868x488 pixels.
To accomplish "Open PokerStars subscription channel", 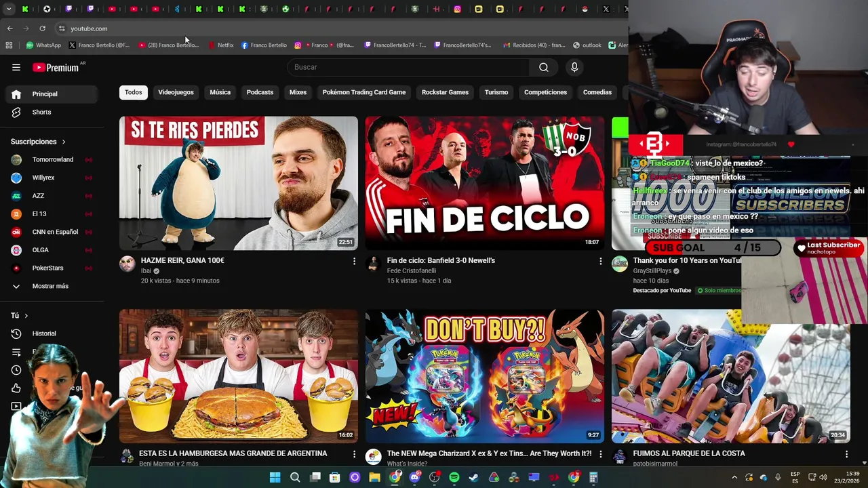I will [x=52, y=268].
